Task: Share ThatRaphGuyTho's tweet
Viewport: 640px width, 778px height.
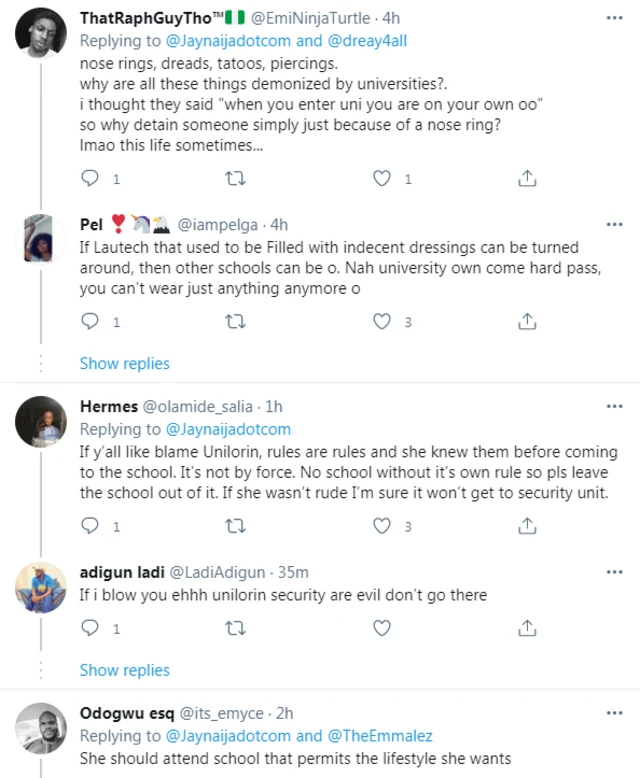Action: coord(526,179)
